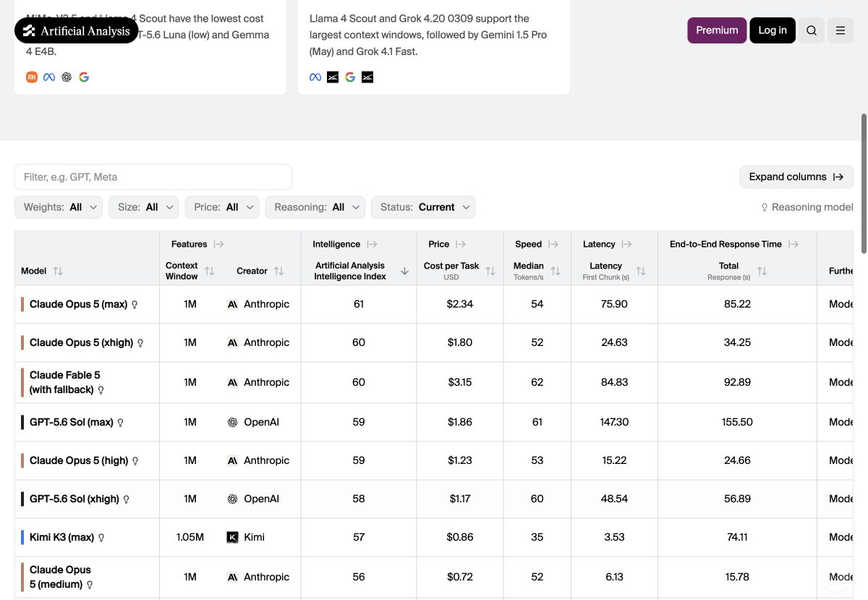Click Expand columns button

[796, 177]
